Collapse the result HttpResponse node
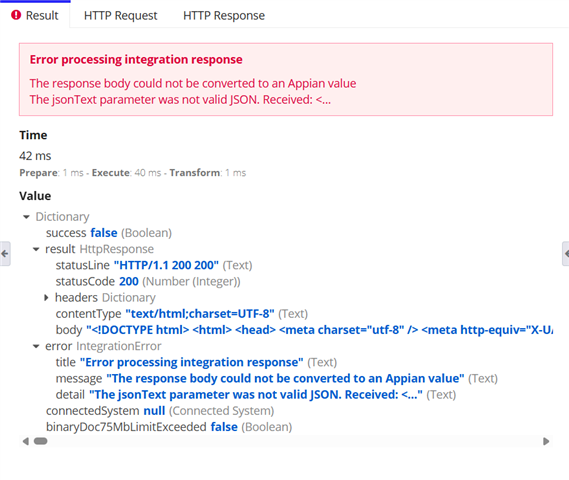The height and width of the screenshot is (480, 569). 36,249
